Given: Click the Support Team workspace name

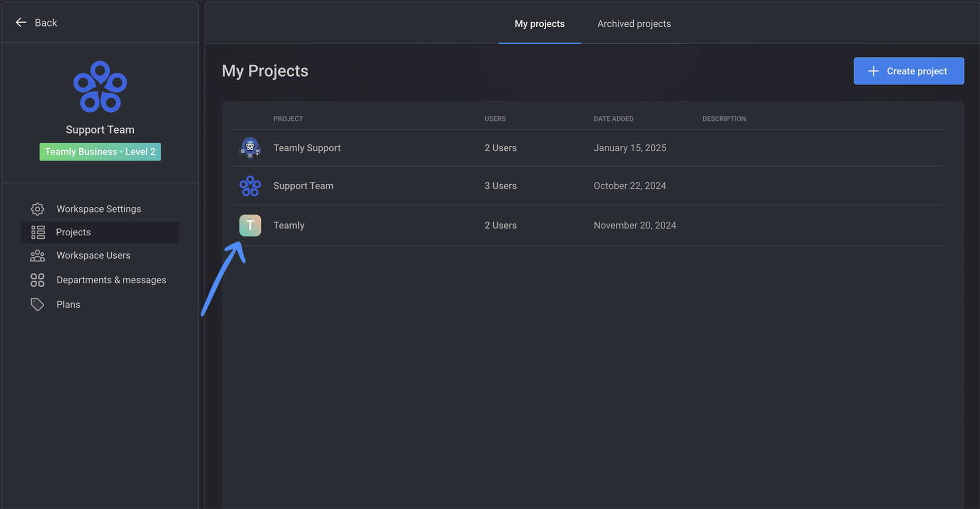Looking at the screenshot, I should 100,130.
